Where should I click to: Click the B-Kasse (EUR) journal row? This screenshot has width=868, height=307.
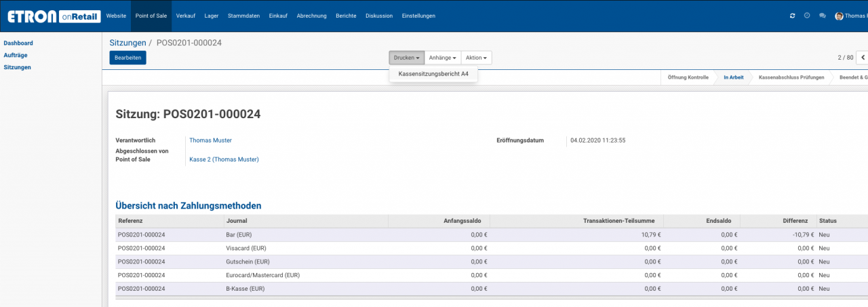click(492, 289)
